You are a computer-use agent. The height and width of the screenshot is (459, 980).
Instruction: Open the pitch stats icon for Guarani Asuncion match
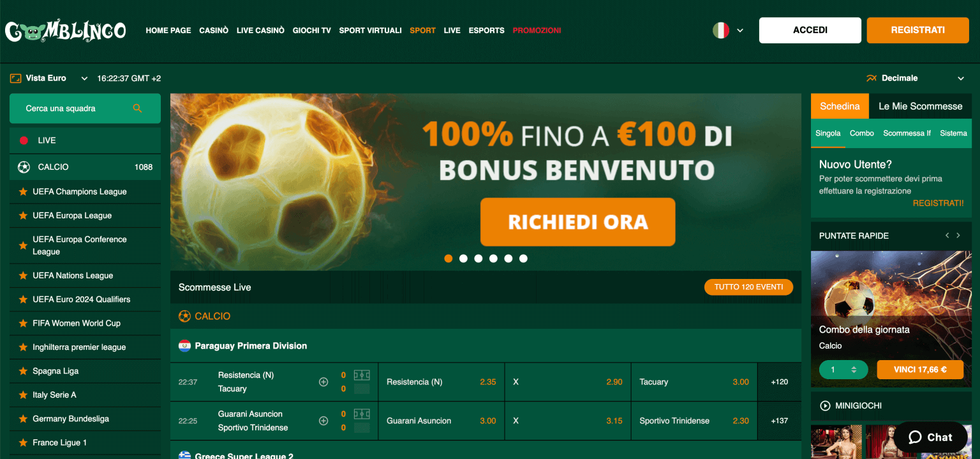362,414
